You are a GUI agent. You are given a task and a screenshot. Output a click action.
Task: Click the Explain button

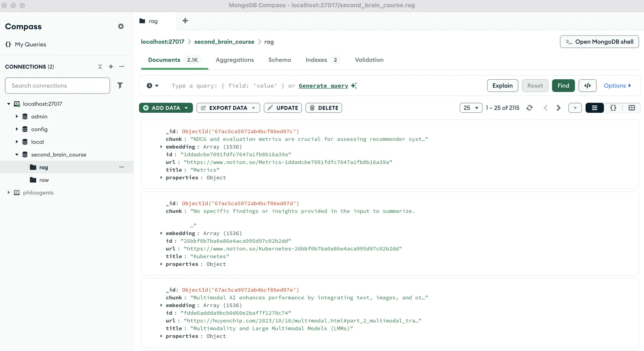(x=502, y=85)
